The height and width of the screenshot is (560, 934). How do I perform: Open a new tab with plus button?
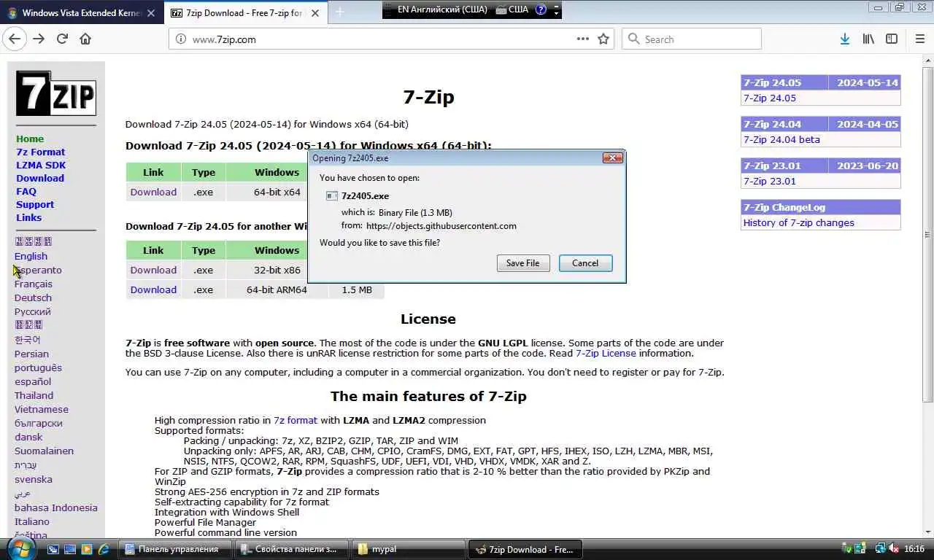(339, 12)
